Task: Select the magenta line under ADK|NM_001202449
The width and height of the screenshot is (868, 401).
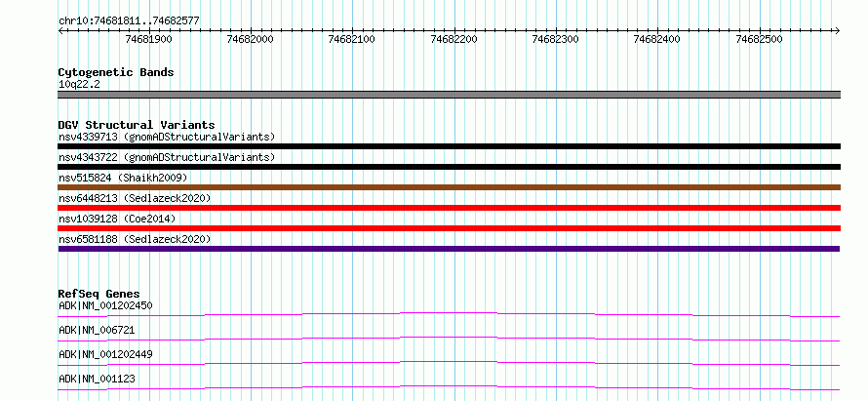Action: [x=449, y=363]
